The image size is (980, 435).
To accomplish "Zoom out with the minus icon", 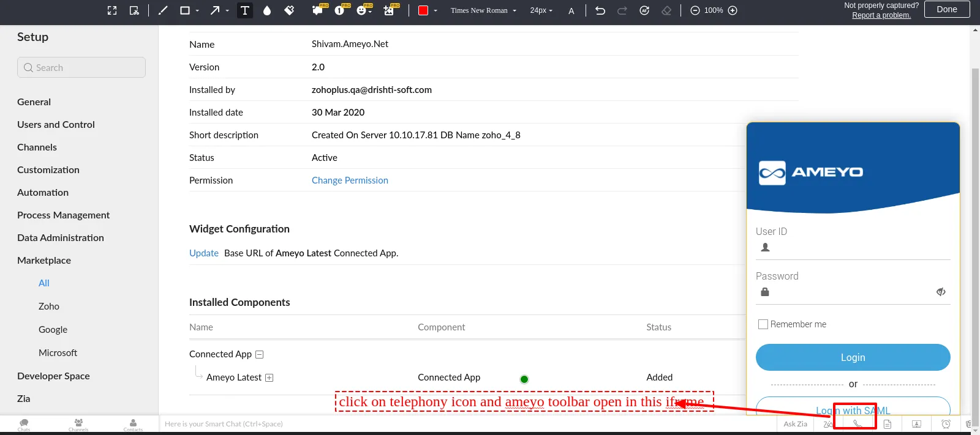I will [x=695, y=10].
